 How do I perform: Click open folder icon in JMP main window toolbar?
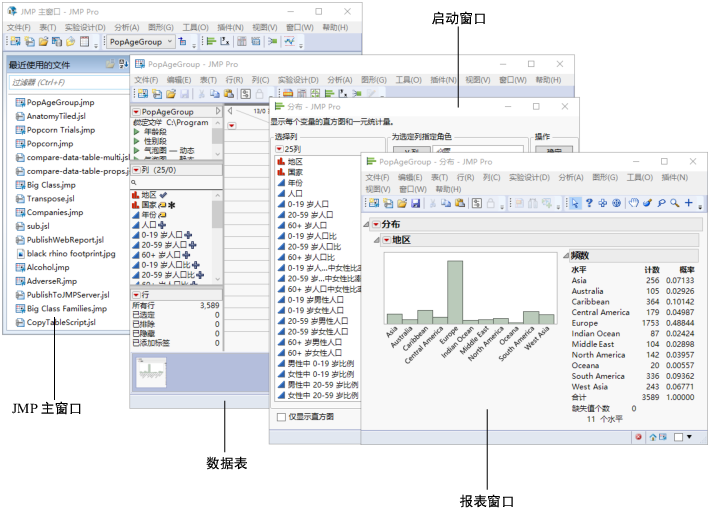[x=43, y=42]
